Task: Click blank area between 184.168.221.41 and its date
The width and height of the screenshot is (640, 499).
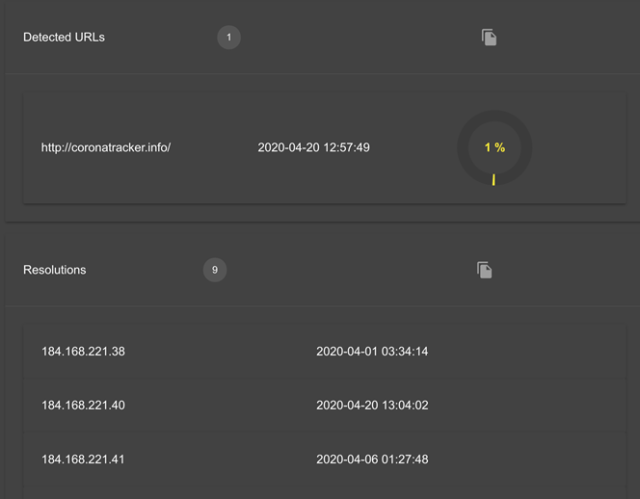Action: 220,459
